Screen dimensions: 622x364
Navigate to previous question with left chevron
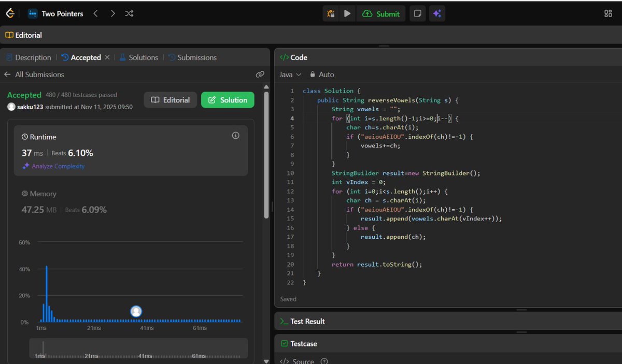[x=95, y=13]
